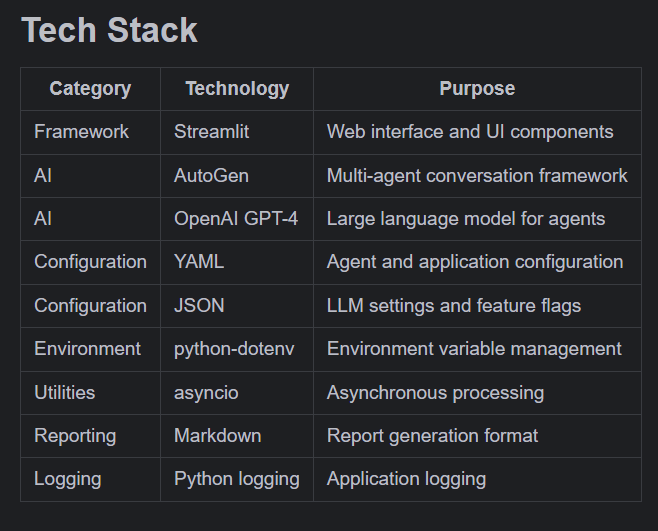Click the Streamlit technology cell
Image resolution: width=658 pixels, height=531 pixels.
237,132
